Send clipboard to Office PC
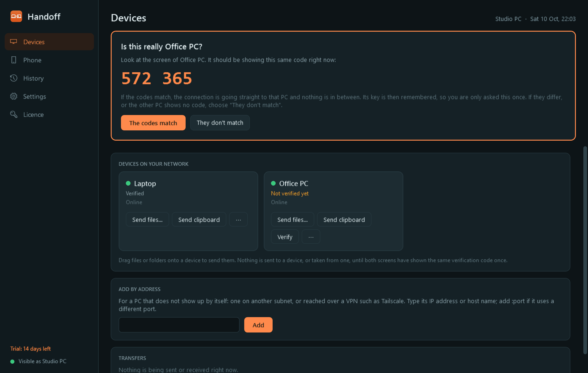588x373 pixels. click(x=344, y=220)
